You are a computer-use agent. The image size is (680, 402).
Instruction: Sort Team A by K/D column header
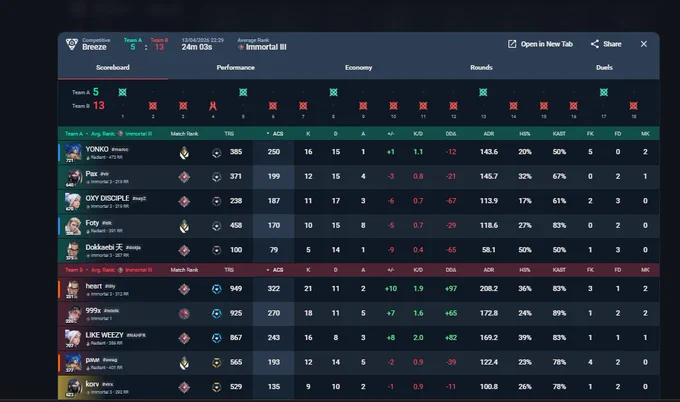pyautogui.click(x=418, y=134)
